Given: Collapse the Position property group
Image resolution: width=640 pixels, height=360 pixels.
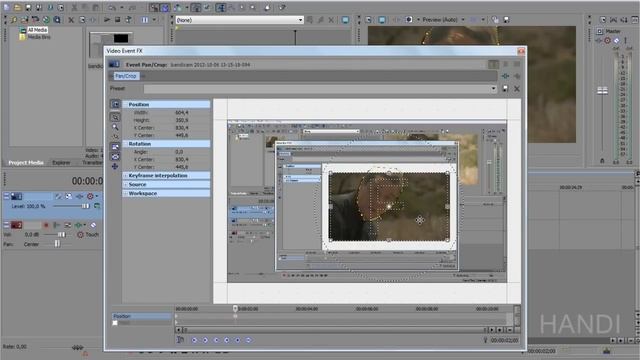Looking at the screenshot, I should pos(125,104).
